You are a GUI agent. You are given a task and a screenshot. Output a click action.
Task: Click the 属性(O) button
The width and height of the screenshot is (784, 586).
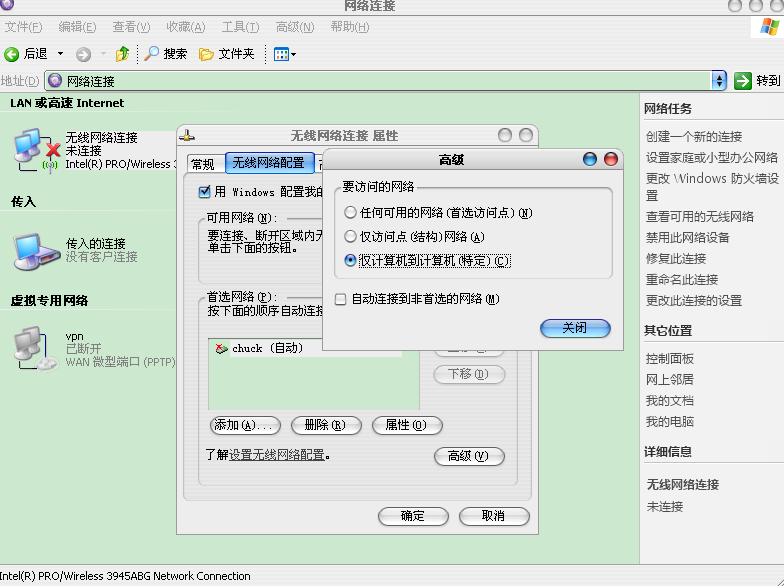406,426
